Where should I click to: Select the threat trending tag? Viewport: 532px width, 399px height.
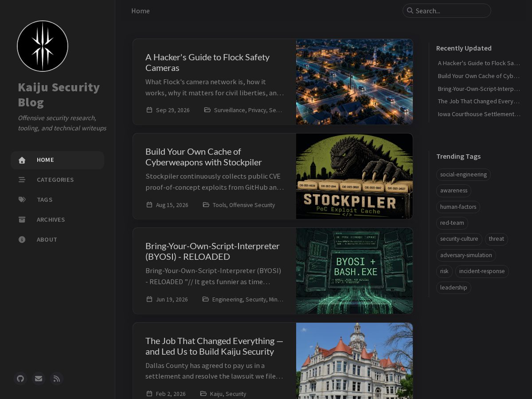click(x=497, y=239)
